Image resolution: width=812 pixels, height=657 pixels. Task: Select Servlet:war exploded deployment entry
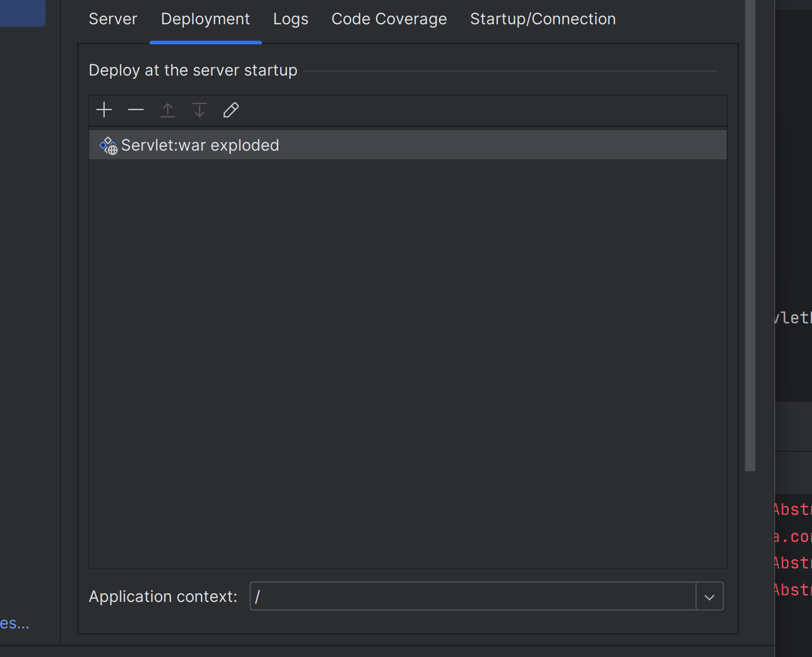[x=408, y=145]
